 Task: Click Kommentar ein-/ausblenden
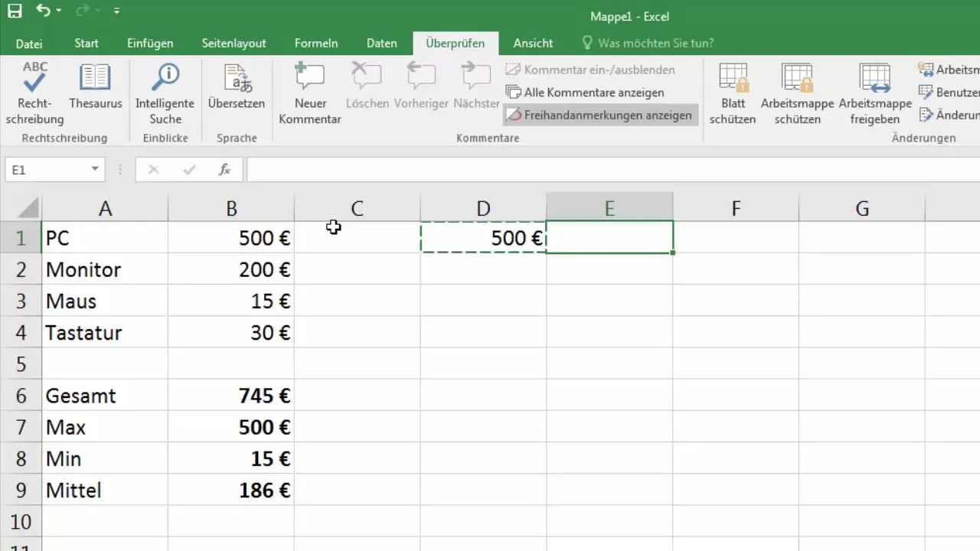(x=590, y=70)
